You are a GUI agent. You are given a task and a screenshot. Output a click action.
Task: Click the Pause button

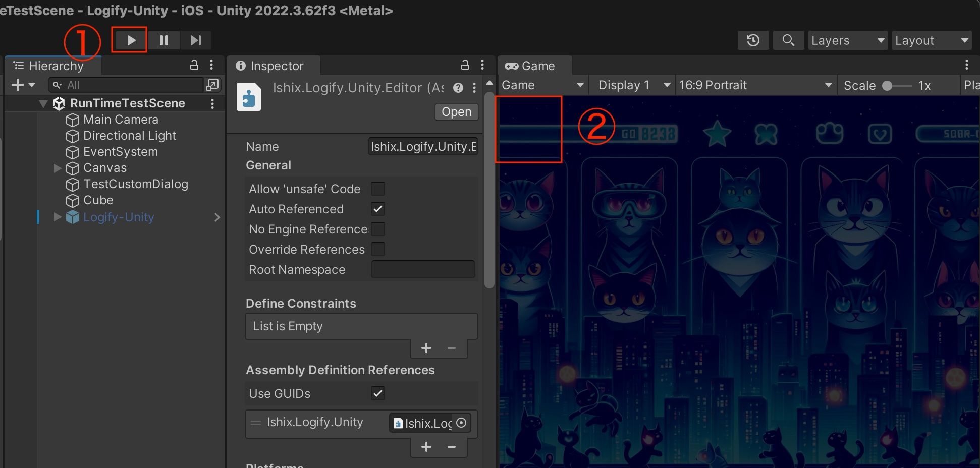(164, 40)
